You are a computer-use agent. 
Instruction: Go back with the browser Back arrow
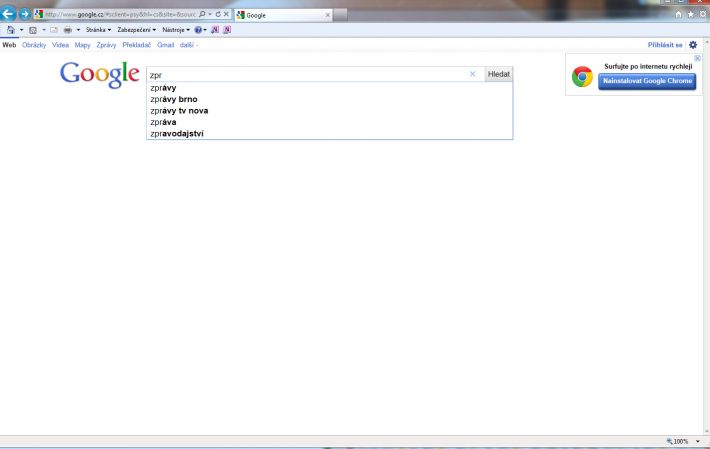coord(8,14)
